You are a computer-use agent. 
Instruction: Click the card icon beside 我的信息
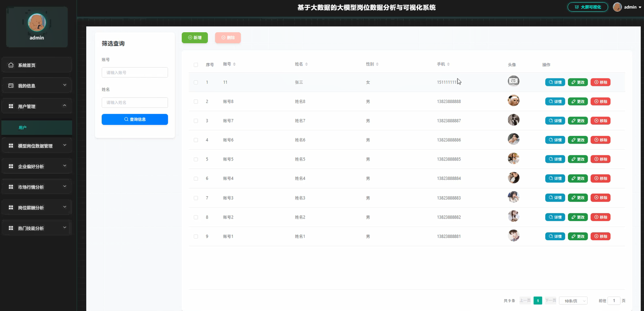click(x=11, y=86)
